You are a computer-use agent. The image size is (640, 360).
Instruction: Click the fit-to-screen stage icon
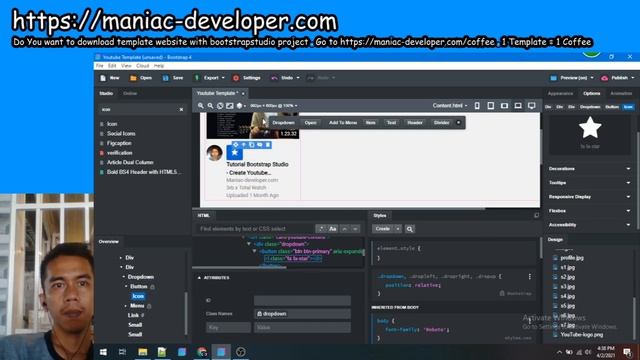coord(230,106)
